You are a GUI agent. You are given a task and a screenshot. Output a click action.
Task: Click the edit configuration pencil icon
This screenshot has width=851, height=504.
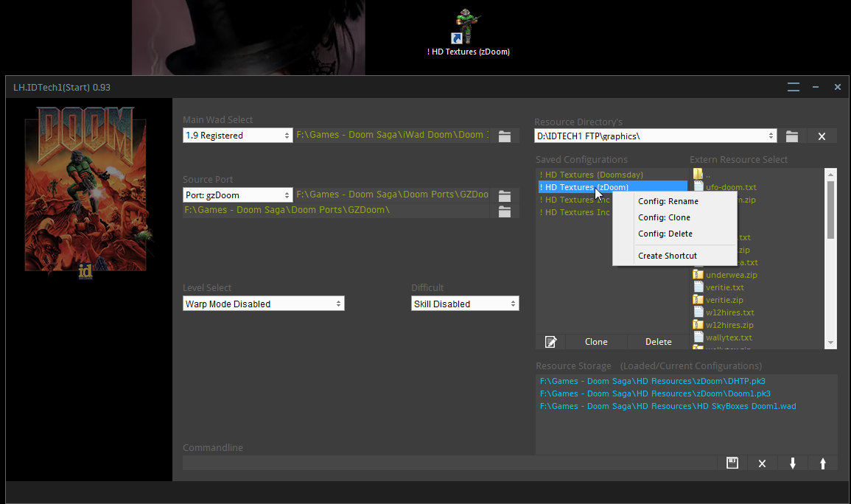(550, 342)
